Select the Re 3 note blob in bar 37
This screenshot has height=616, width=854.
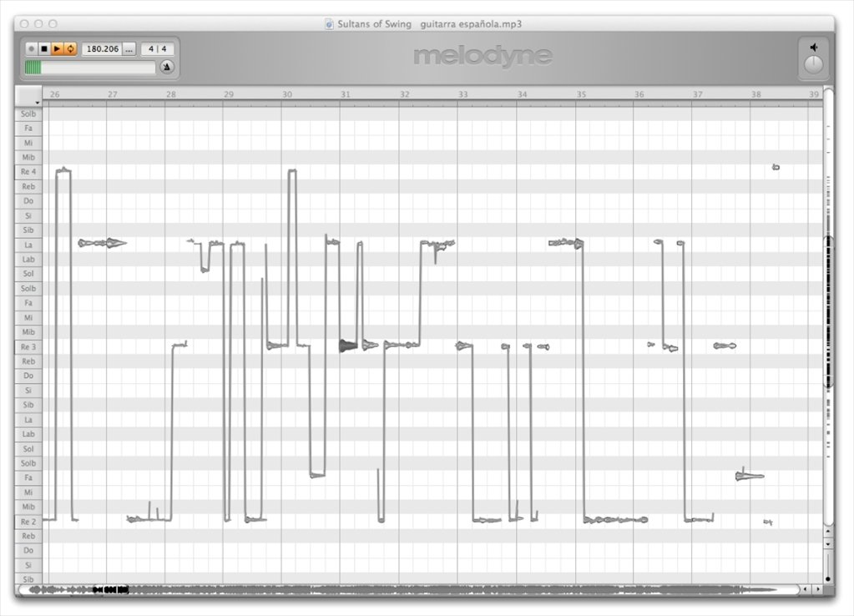tap(725, 346)
